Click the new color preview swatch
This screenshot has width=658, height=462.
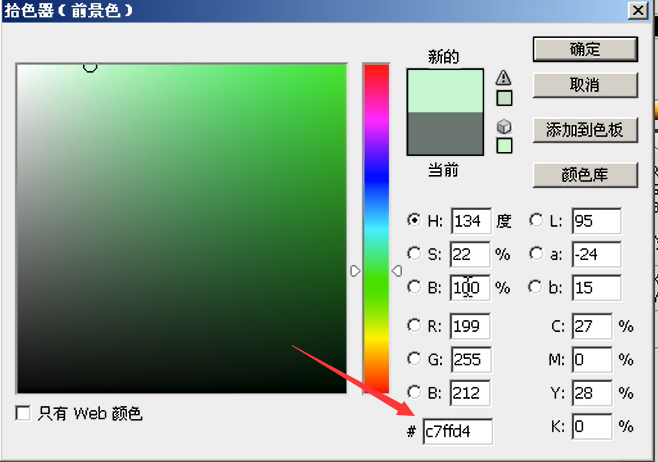(445, 91)
